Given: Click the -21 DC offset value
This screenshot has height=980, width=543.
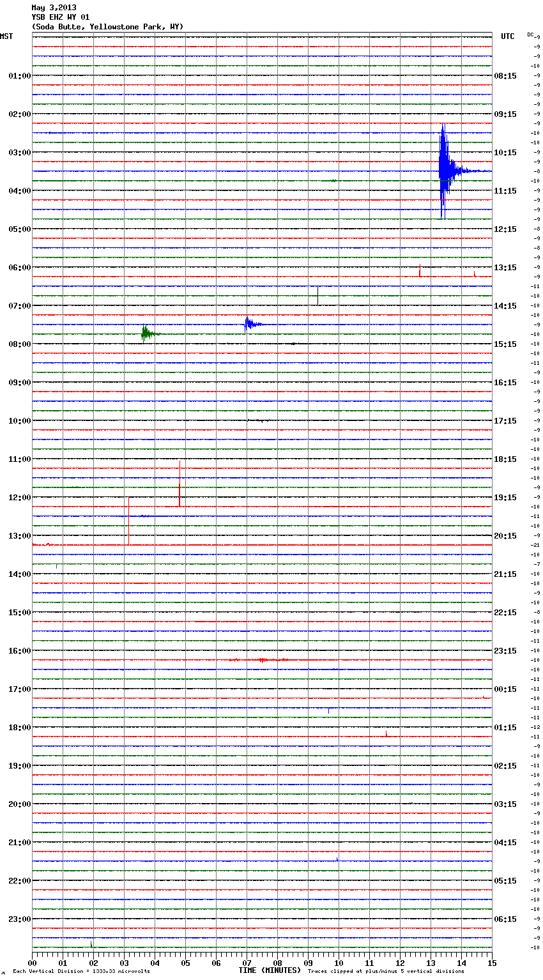Looking at the screenshot, I should [536, 545].
